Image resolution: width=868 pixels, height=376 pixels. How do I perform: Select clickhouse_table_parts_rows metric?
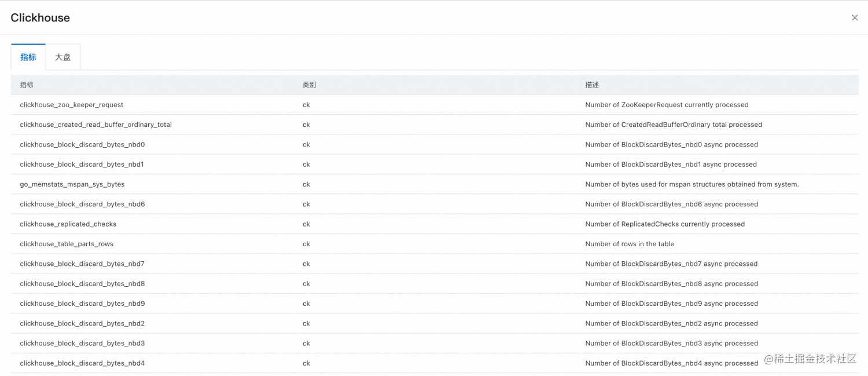click(x=67, y=244)
